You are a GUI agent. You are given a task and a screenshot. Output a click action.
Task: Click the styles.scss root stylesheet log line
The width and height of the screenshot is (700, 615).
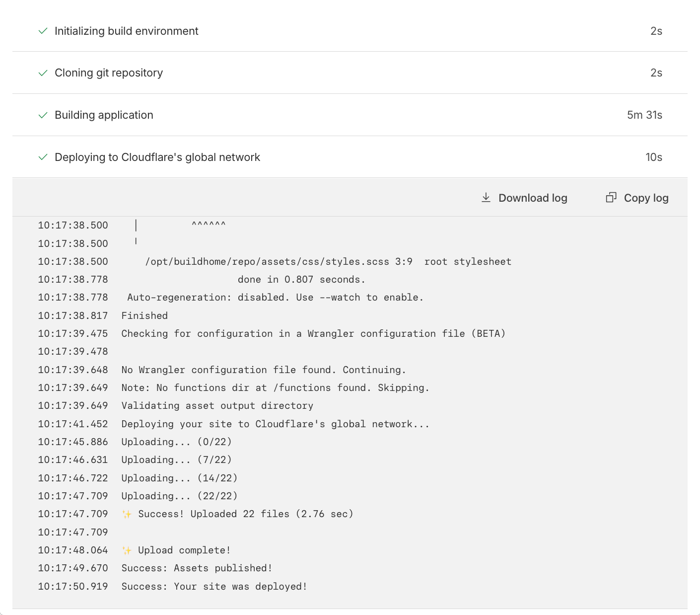pos(328,261)
